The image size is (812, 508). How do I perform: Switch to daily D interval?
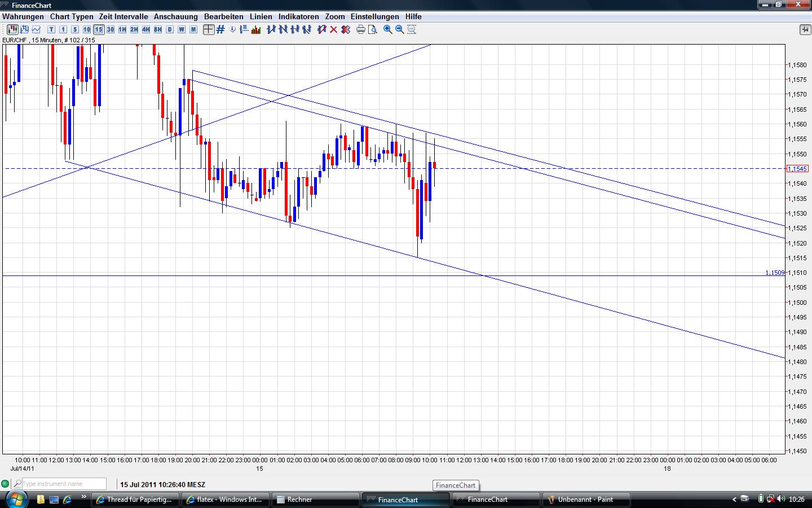point(170,29)
